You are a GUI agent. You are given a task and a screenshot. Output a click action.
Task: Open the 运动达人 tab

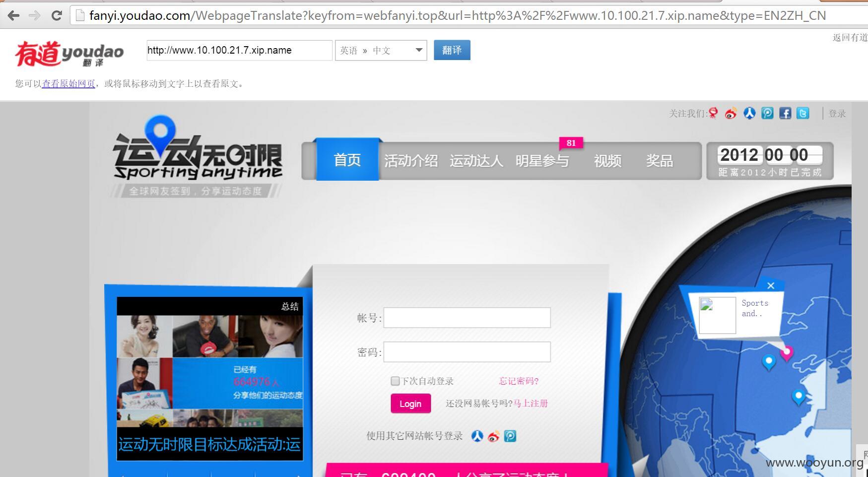(x=476, y=161)
